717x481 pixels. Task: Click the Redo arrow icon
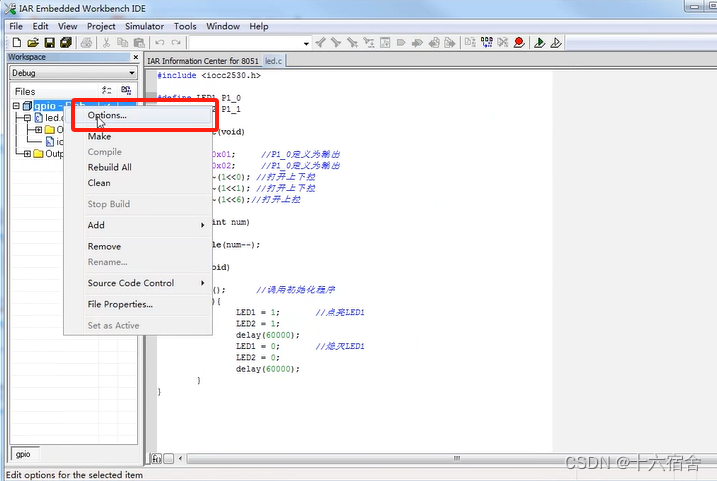coord(176,43)
